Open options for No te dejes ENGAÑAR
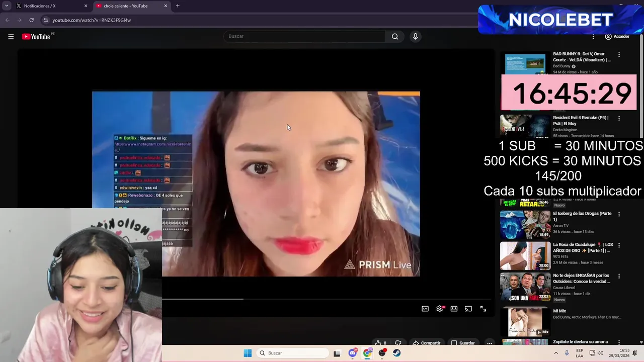The height and width of the screenshot is (362, 644). [x=619, y=276]
